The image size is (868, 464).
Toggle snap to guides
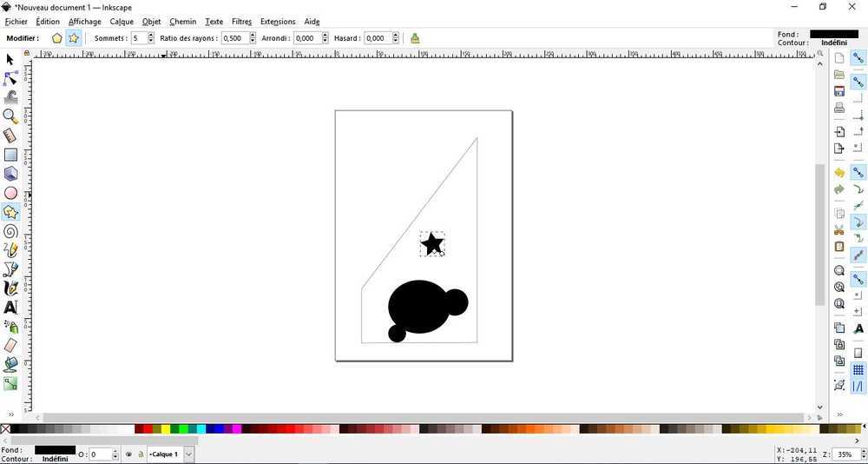(858, 387)
